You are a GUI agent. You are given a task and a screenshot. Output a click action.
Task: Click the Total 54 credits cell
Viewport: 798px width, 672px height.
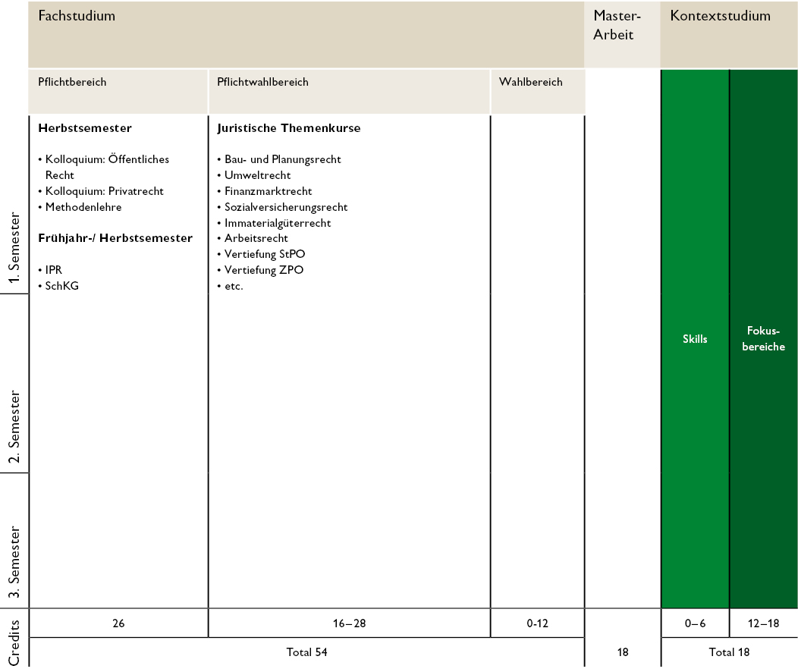pyautogui.click(x=306, y=652)
